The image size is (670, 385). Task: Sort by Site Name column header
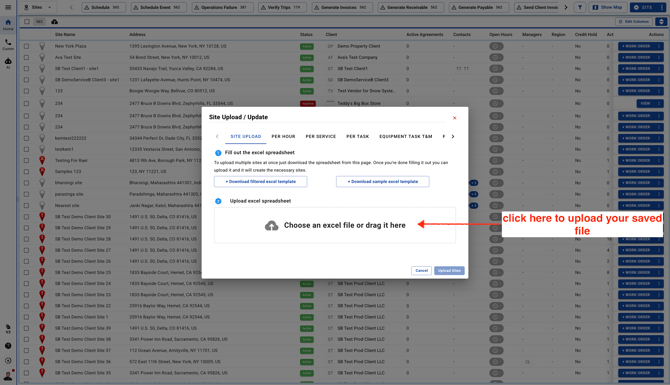click(65, 35)
